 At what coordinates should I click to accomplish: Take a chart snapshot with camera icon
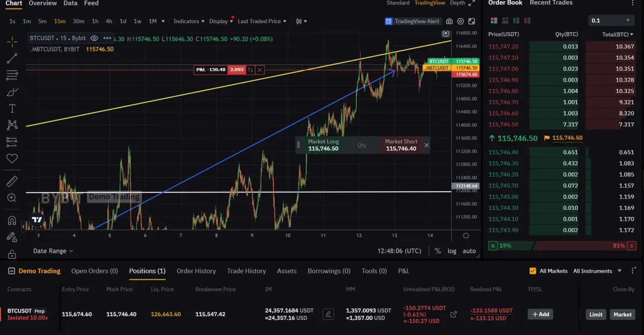pos(449,21)
